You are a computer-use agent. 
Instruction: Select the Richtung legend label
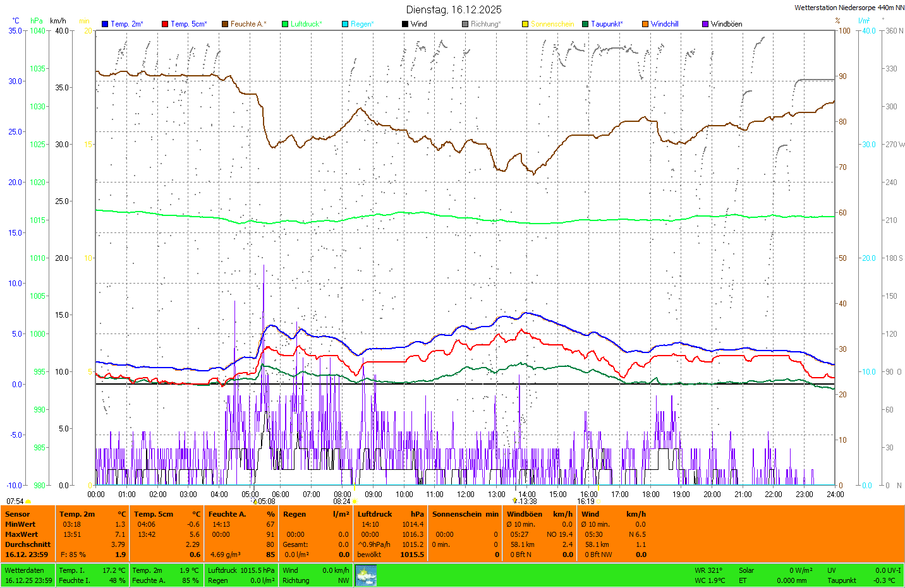(x=485, y=24)
